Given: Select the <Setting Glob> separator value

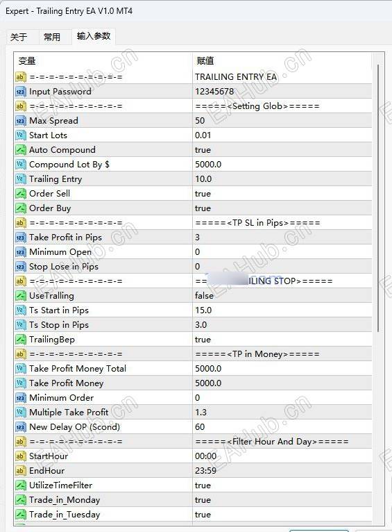Looking at the screenshot, I should 257,106.
